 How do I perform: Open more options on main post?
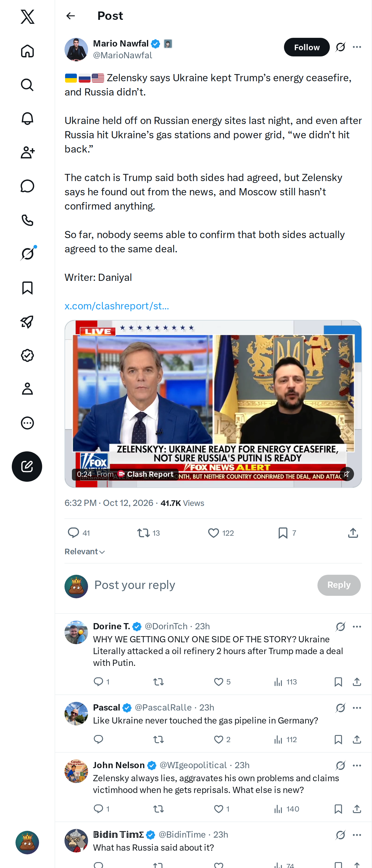coord(357,47)
